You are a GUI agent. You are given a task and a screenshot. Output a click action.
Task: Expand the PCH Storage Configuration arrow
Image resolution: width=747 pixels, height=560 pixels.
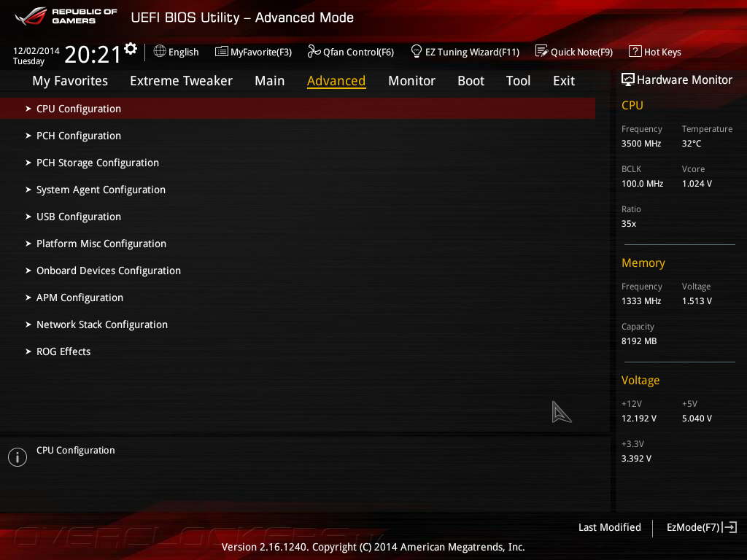tap(28, 163)
